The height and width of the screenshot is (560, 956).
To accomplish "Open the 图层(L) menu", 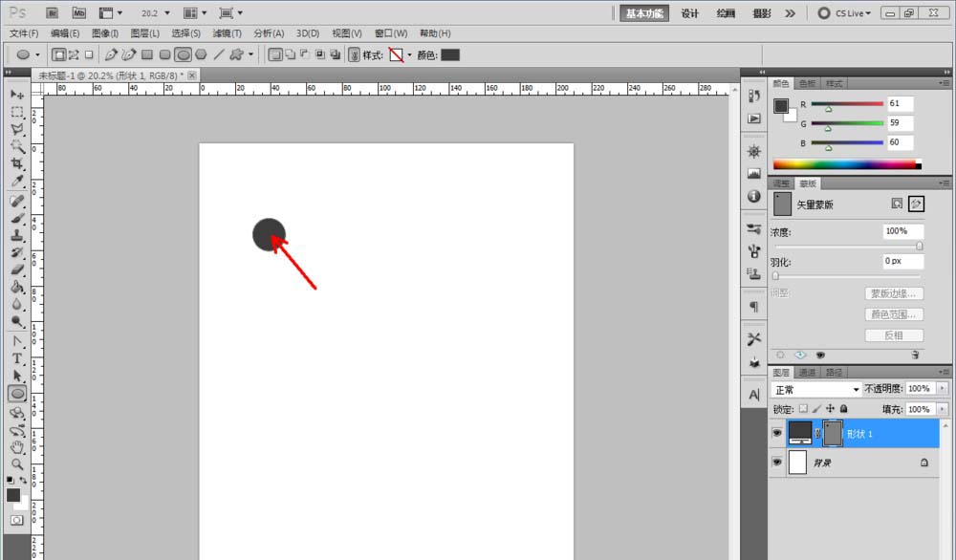I will coord(145,33).
